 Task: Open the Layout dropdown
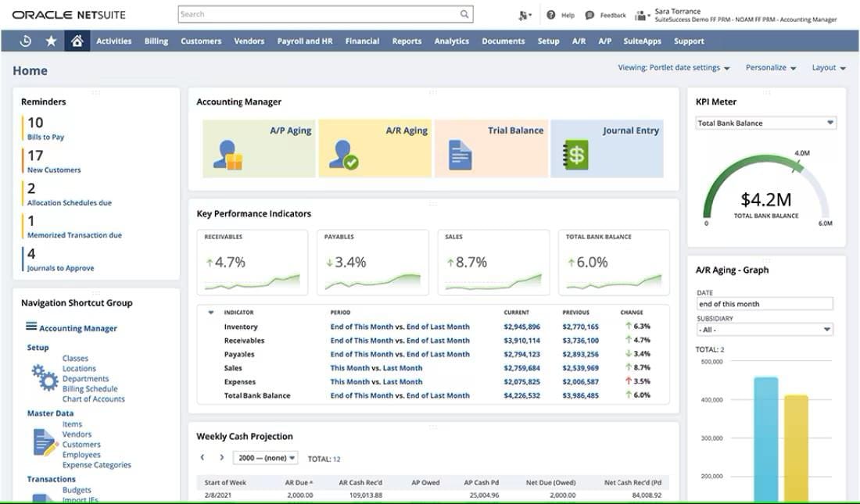[x=829, y=67]
